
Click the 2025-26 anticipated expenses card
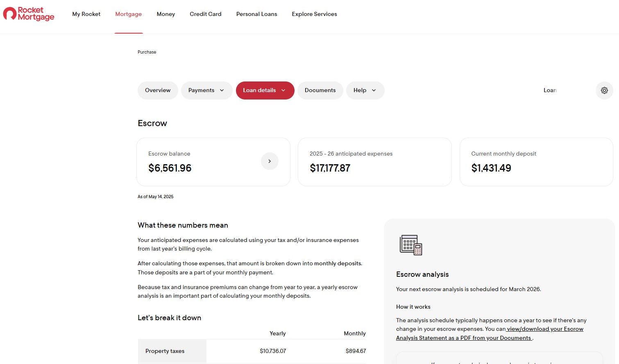click(x=374, y=162)
